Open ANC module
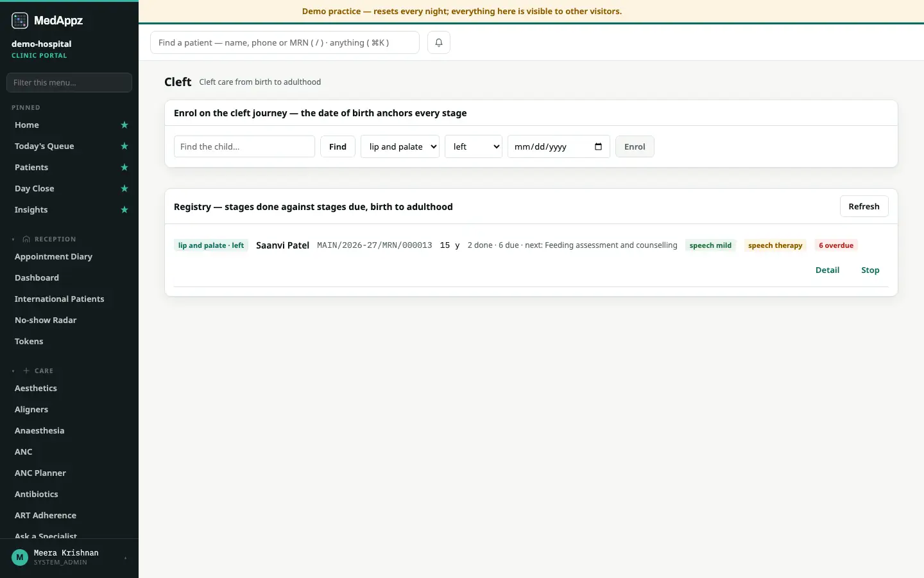 [x=24, y=452]
